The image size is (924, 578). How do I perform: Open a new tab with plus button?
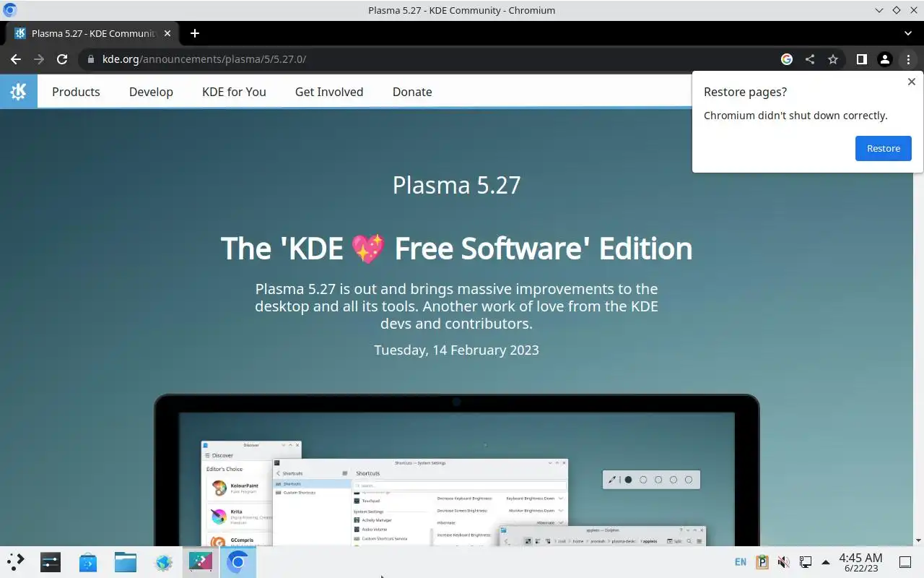(195, 33)
